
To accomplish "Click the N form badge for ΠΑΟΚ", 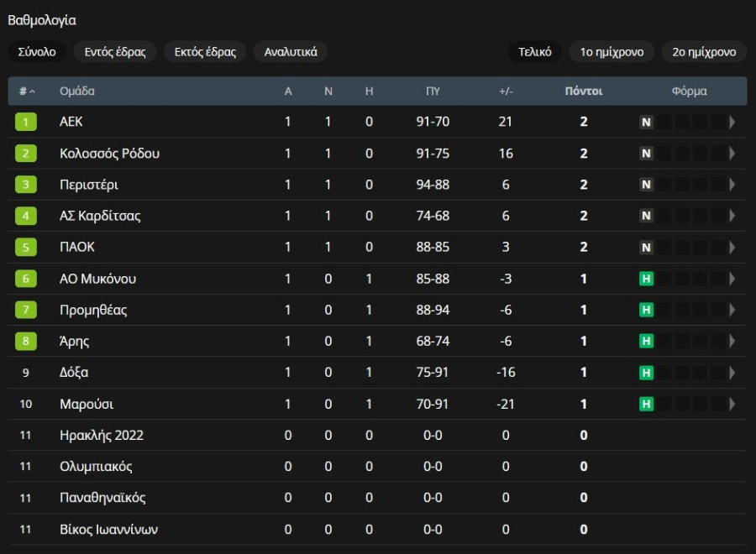I will coord(646,247).
